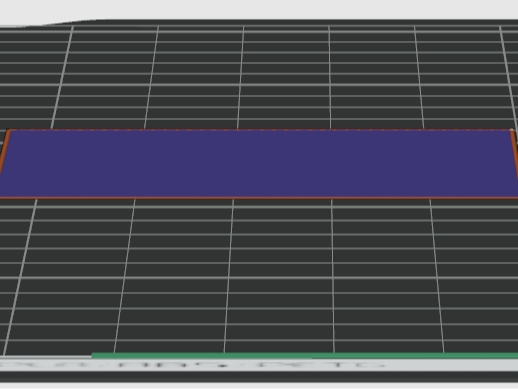Select the purple flat model on the build plate
The image size is (518, 389).
tap(259, 164)
